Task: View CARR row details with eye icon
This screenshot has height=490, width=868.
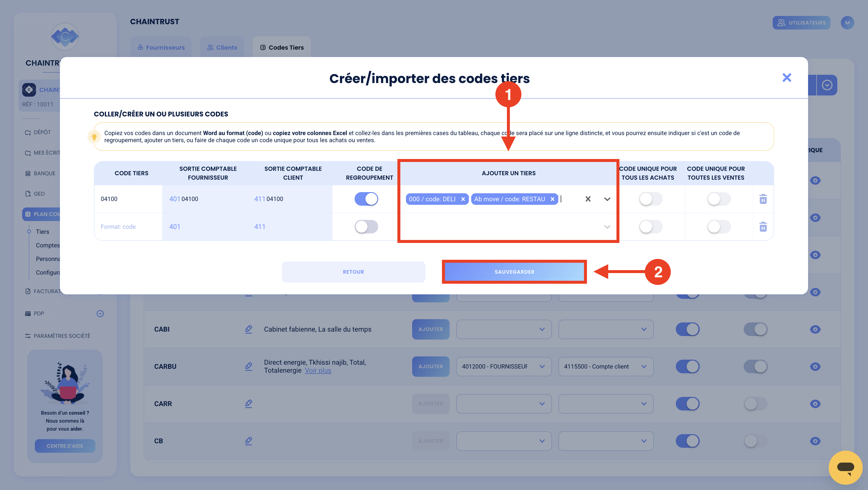Action: pos(815,403)
